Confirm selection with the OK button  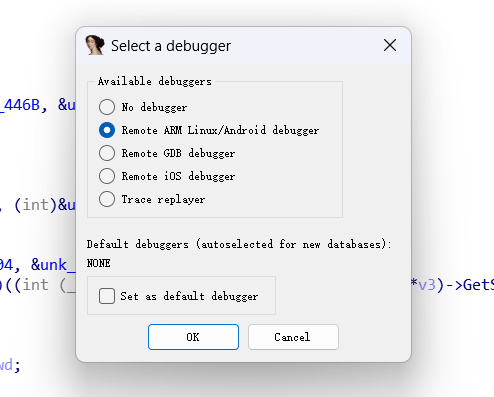click(x=193, y=337)
